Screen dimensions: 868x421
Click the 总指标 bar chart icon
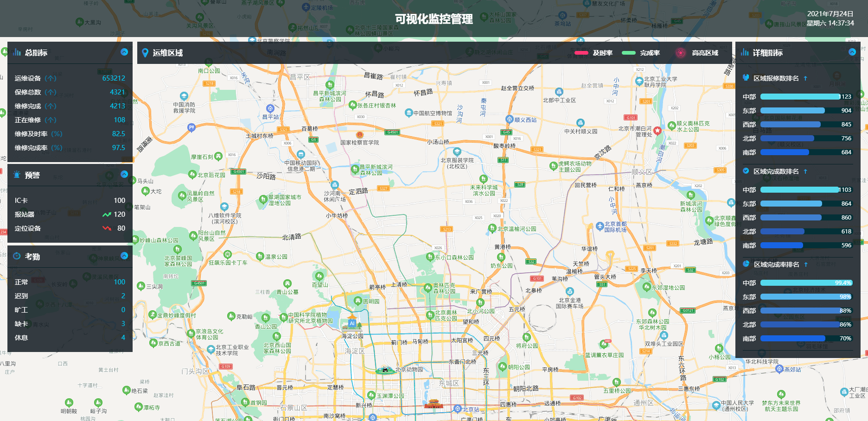17,52
